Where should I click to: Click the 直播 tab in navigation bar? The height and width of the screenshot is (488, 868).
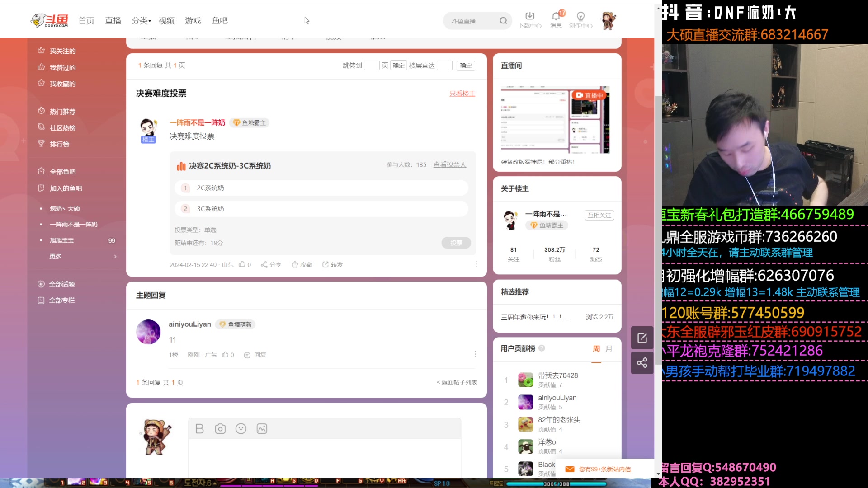pos(113,20)
